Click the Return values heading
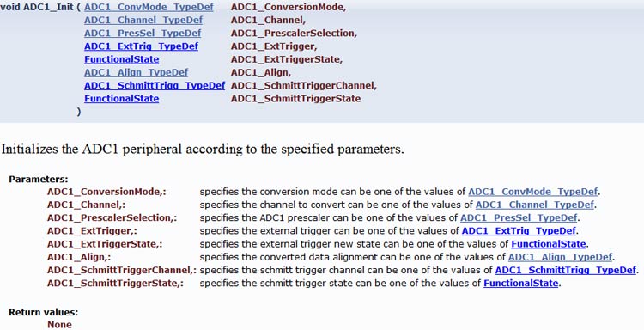The image size is (644, 330). [44, 312]
